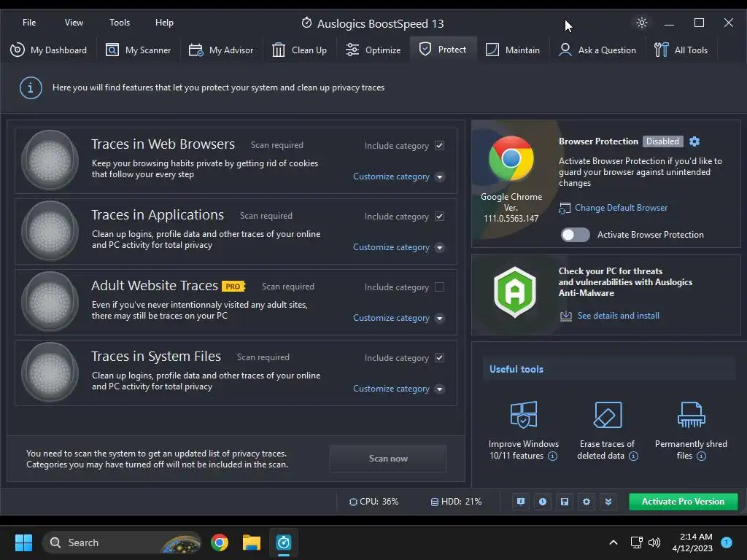Open the scheduler clock icon in status bar

543,502
